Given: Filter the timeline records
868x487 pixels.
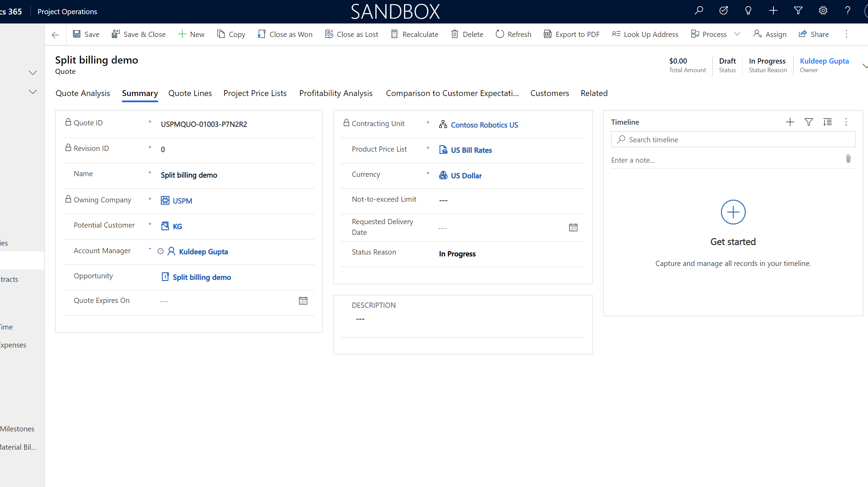Looking at the screenshot, I should [809, 122].
